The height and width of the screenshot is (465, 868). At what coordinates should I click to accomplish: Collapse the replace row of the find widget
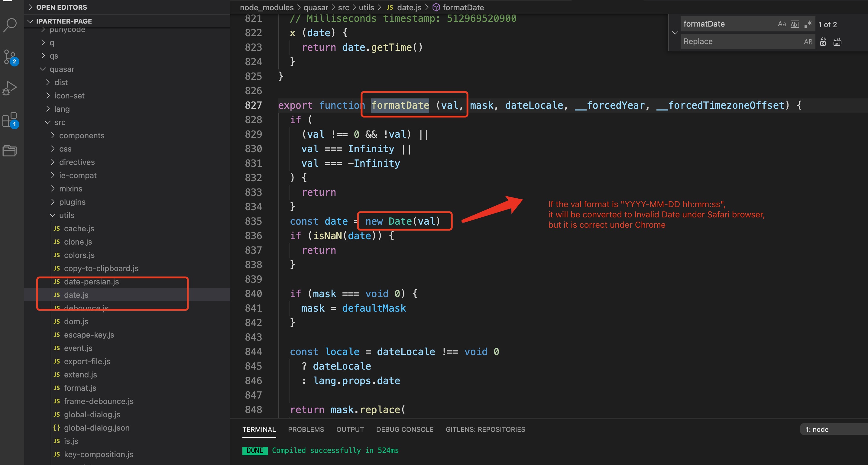pyautogui.click(x=675, y=33)
